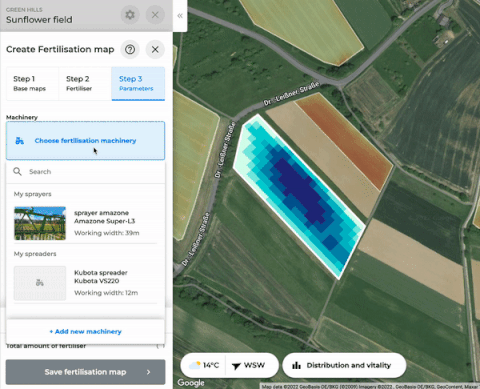
Task: Click the bar chart icon on Distribution button
Action: click(x=296, y=365)
